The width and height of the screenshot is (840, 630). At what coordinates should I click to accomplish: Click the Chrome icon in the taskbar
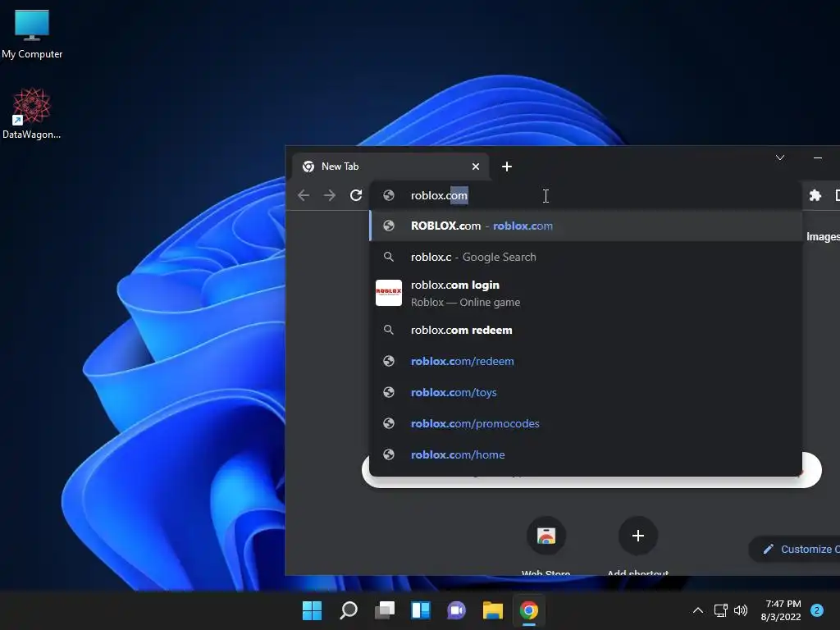[x=529, y=610]
